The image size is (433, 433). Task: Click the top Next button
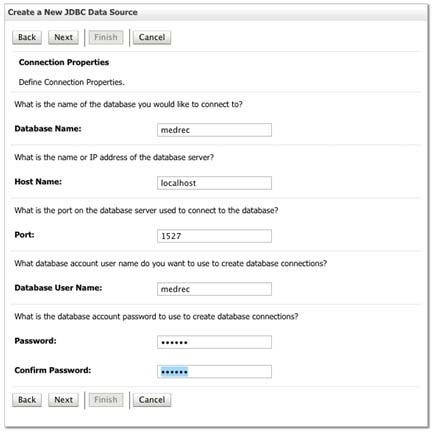pos(63,37)
